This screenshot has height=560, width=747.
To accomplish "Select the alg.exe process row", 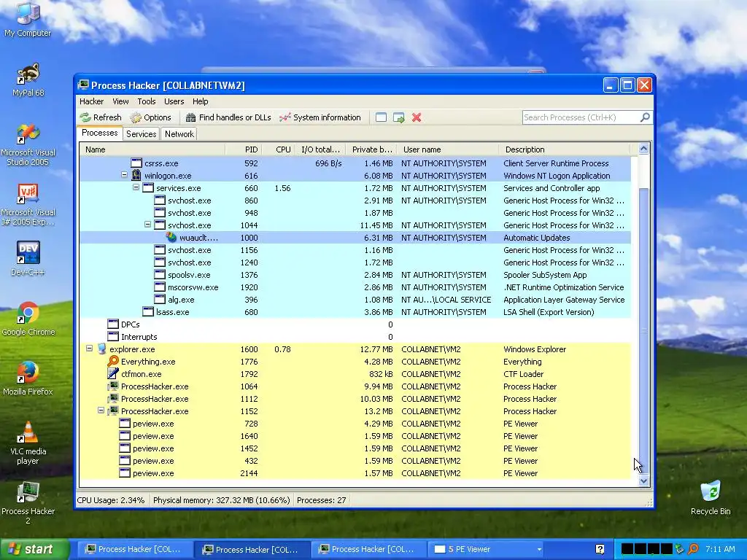I will [355, 300].
